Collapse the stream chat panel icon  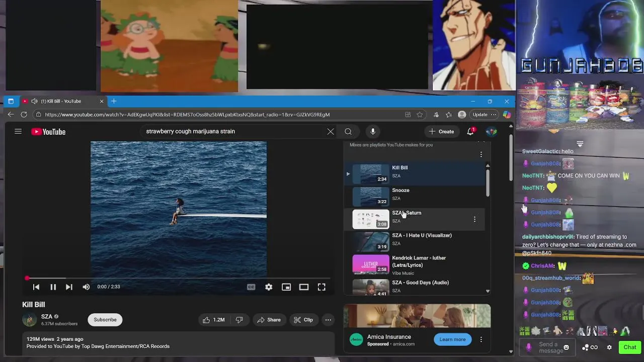coord(580,144)
